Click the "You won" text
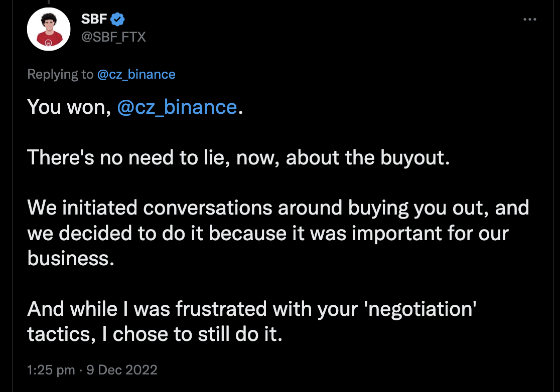This screenshot has width=560, height=392. click(x=68, y=107)
